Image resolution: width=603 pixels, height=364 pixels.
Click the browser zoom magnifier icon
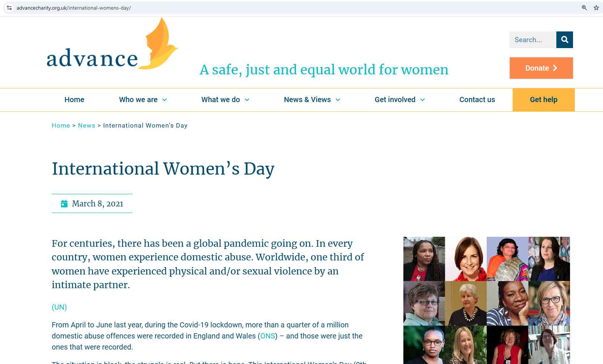[x=584, y=8]
